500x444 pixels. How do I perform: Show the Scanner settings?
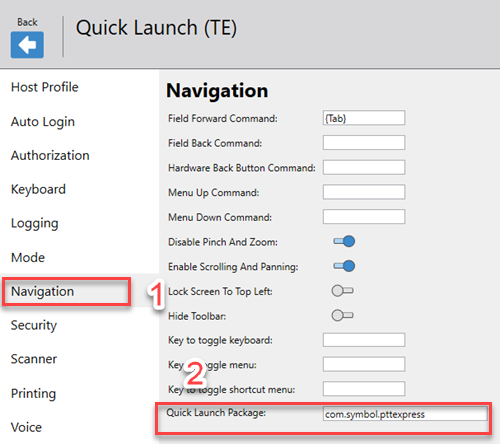pos(34,359)
